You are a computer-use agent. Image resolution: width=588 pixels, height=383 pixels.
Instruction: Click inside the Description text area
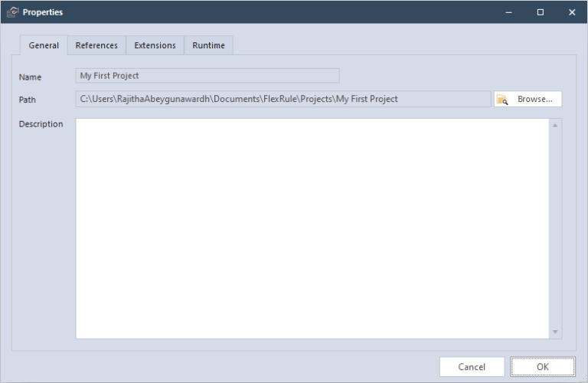312,228
